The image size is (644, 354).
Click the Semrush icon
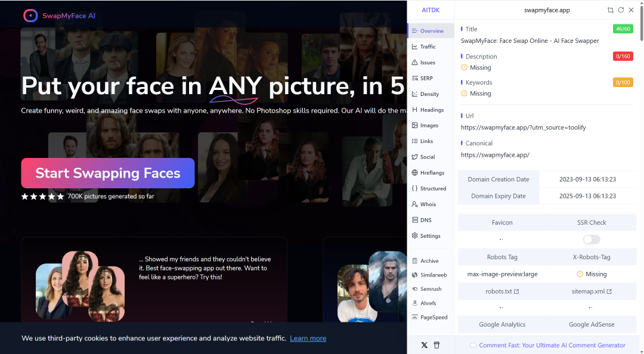pos(415,288)
